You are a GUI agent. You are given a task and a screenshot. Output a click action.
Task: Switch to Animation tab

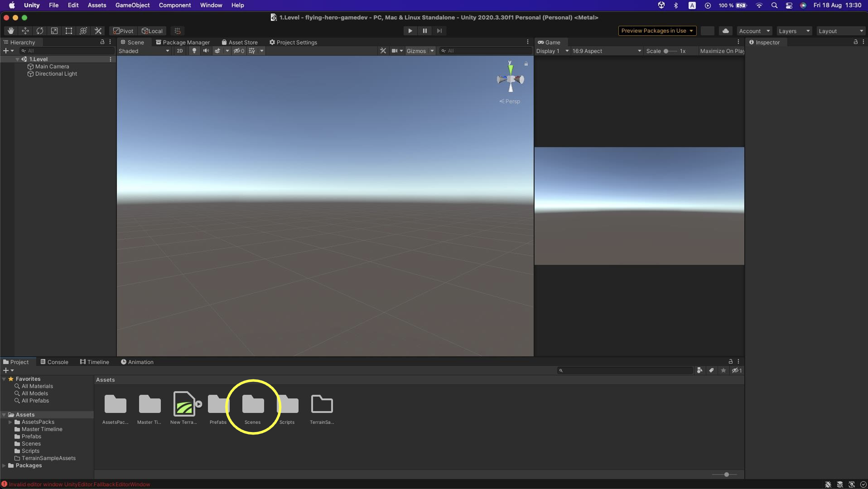coord(137,362)
